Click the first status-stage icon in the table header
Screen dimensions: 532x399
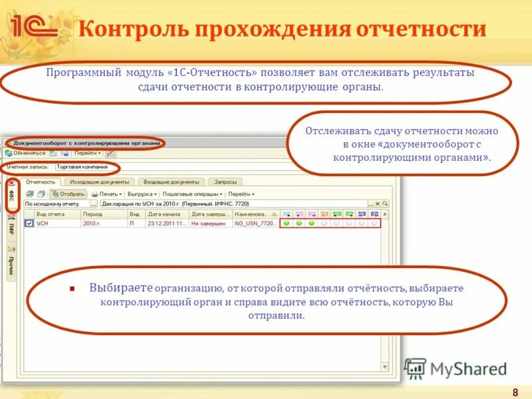287,214
